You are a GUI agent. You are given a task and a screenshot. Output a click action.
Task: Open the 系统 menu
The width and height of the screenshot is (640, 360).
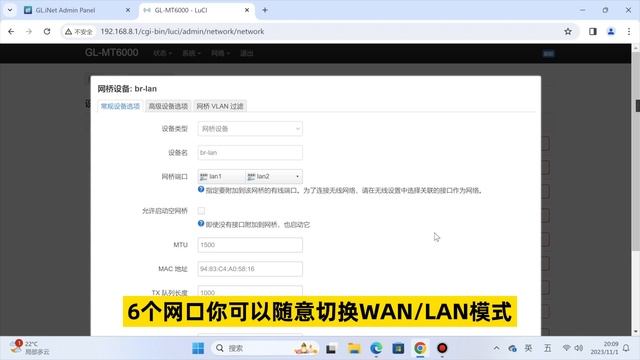[x=191, y=53]
